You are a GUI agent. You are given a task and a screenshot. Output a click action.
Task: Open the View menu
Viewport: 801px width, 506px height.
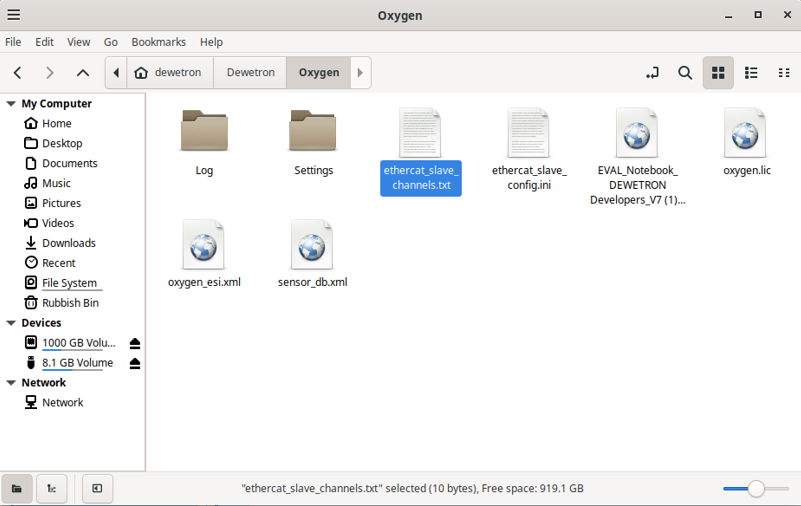(79, 42)
